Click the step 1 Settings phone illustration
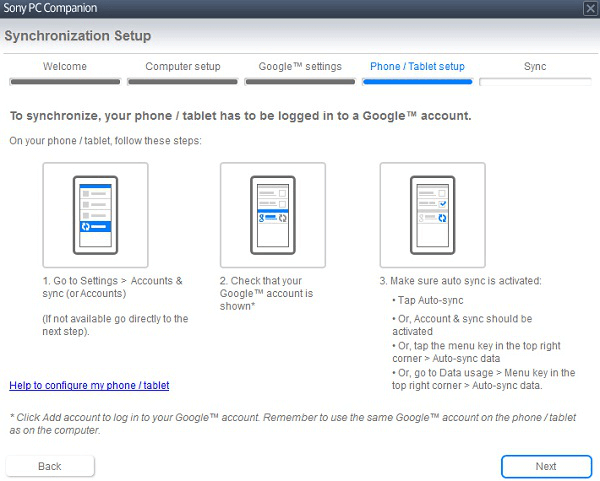The height and width of the screenshot is (481, 600). click(x=95, y=215)
